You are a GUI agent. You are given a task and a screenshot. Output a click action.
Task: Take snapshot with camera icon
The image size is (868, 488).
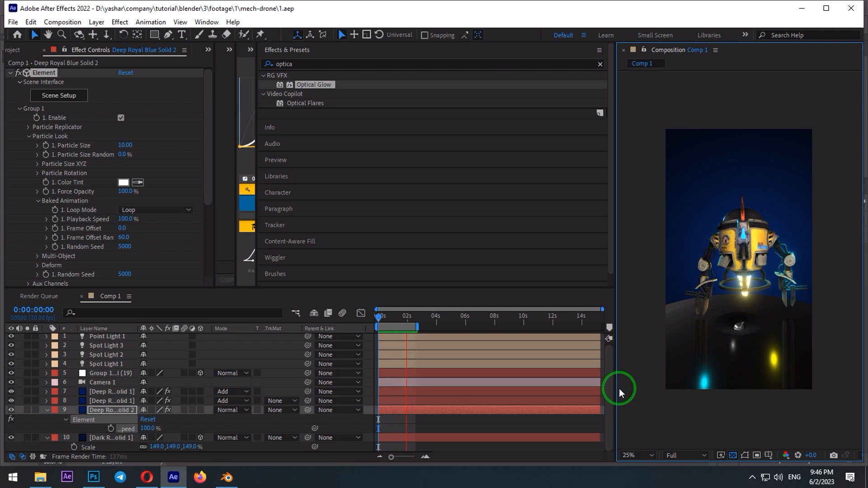[834, 455]
